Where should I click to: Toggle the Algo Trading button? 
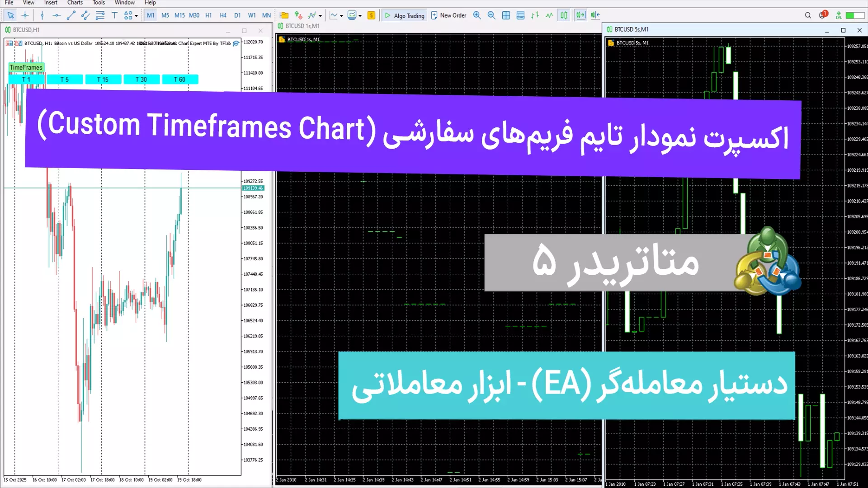pos(404,15)
